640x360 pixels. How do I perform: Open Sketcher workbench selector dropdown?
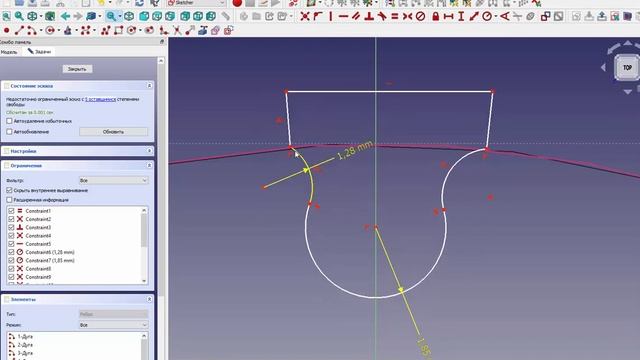196,3
